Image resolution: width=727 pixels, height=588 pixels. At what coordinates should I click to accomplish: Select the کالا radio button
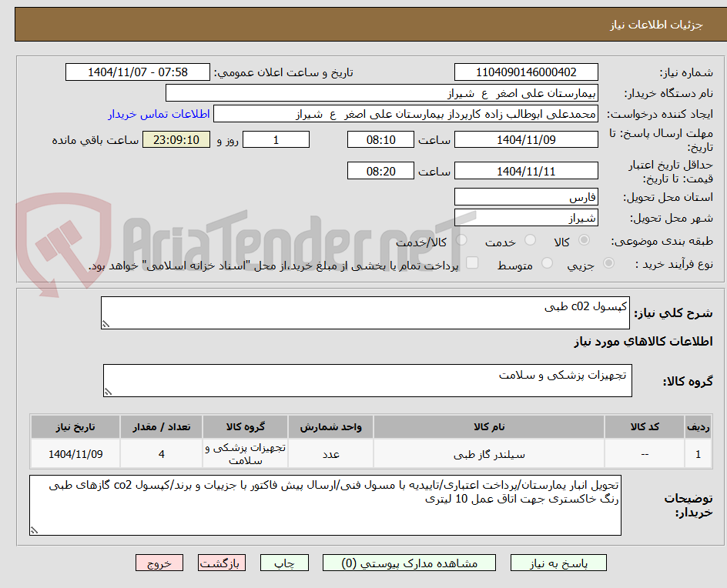(x=585, y=239)
